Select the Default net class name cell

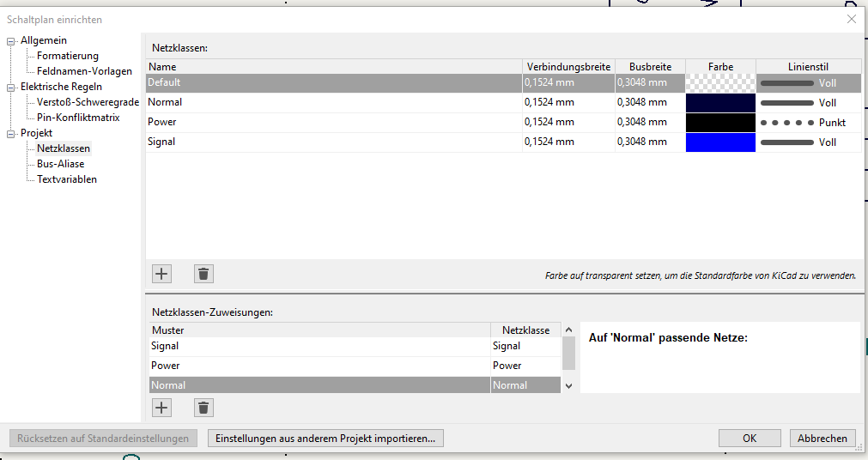[x=334, y=83]
